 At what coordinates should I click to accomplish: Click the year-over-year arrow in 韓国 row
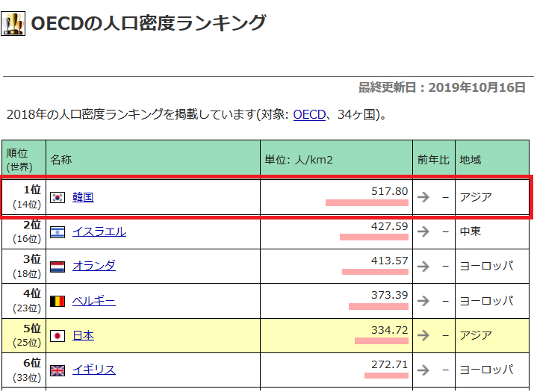click(x=423, y=198)
